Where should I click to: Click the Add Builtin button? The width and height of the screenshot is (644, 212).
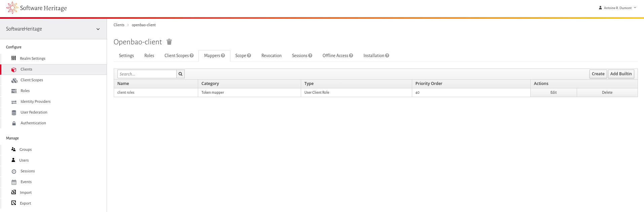point(621,74)
